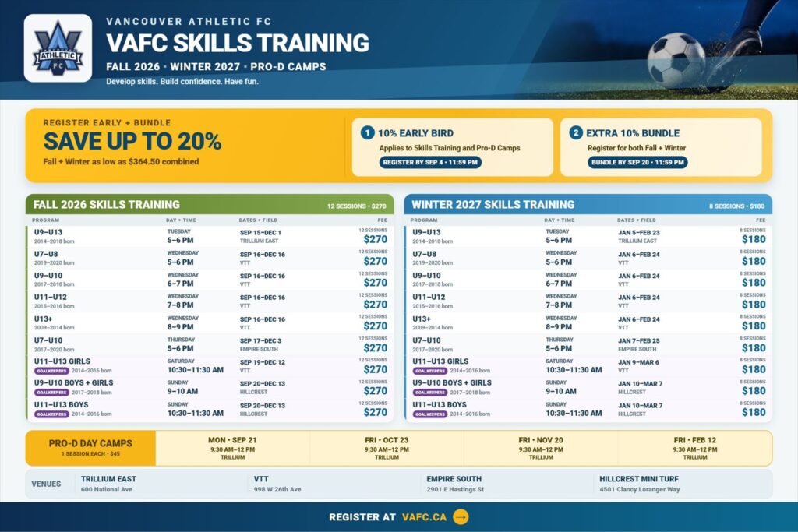Click the 'VAFC SKILLS TRAINING' title
Image resolution: width=798 pixels, height=532 pixels.
(x=238, y=44)
